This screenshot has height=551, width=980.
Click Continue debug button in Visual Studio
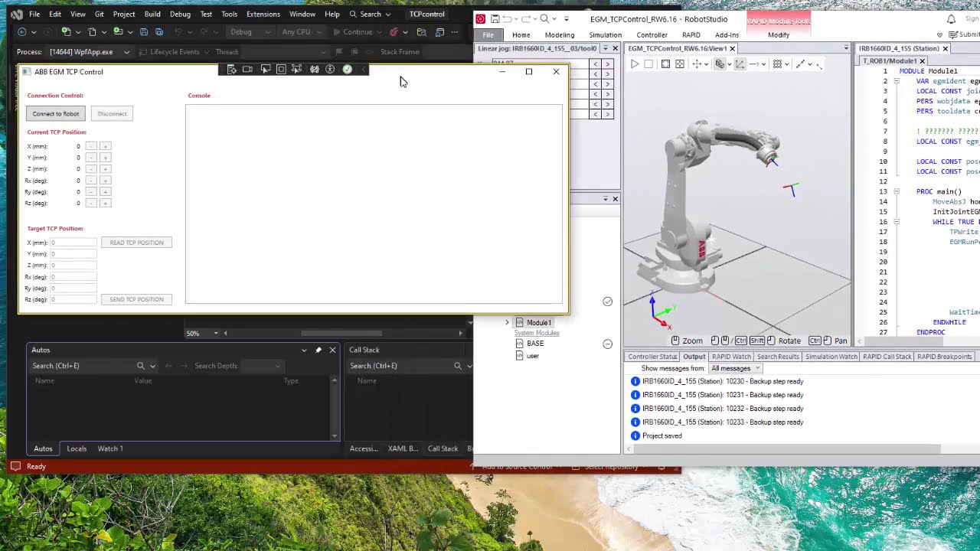click(x=352, y=32)
